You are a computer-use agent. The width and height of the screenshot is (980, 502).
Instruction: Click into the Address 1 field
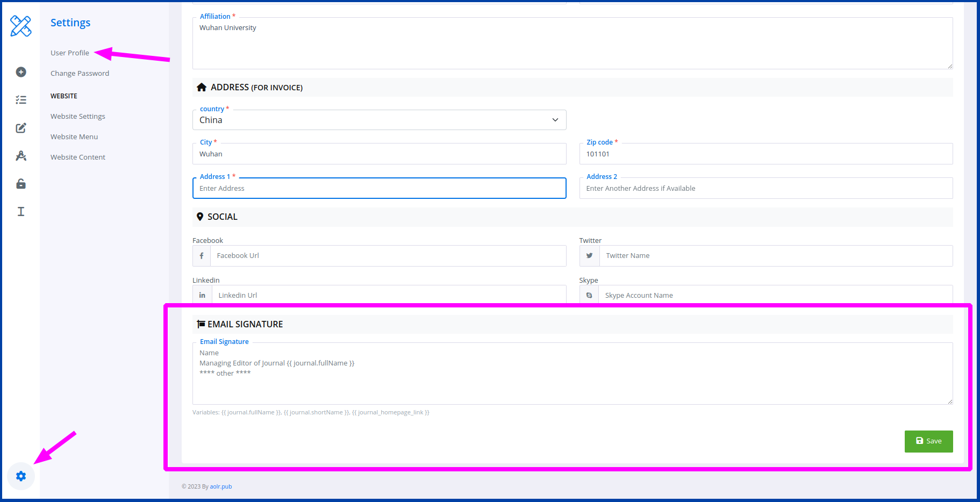coord(379,188)
